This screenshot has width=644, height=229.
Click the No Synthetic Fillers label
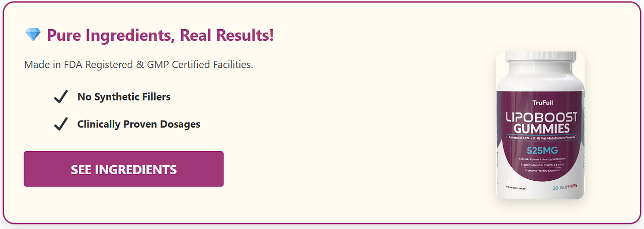(x=124, y=97)
